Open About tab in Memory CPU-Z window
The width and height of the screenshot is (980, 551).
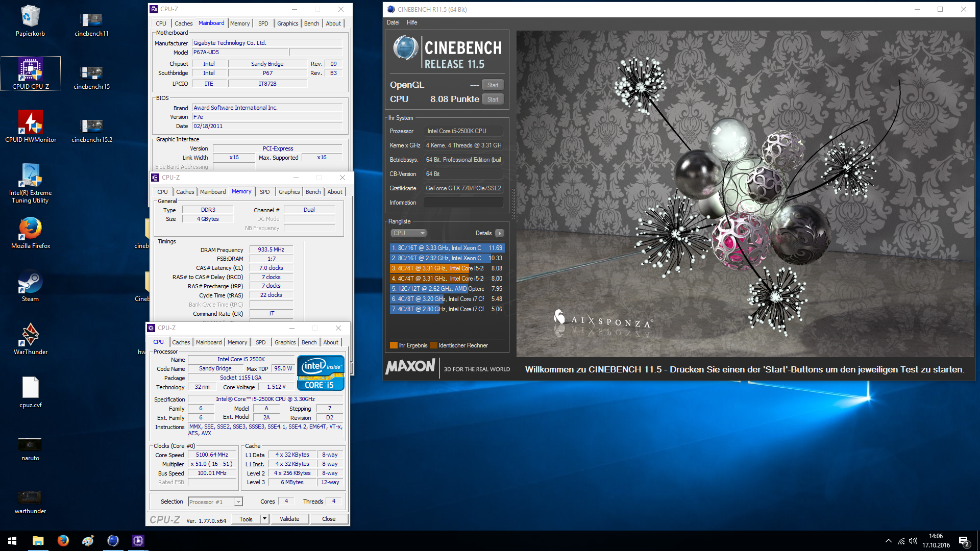tap(335, 192)
